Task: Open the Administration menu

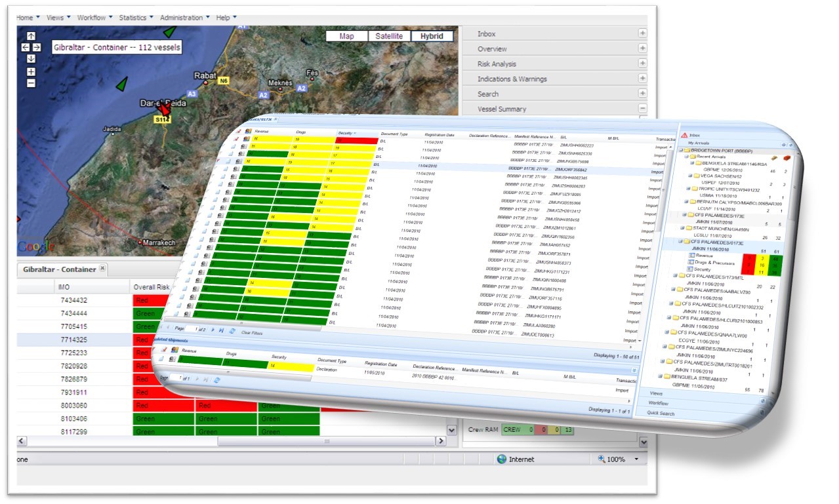Action: pos(185,18)
